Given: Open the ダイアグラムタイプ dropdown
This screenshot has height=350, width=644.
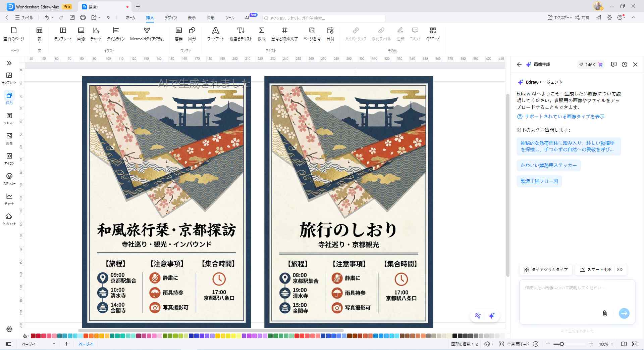Looking at the screenshot, I should click(x=545, y=269).
